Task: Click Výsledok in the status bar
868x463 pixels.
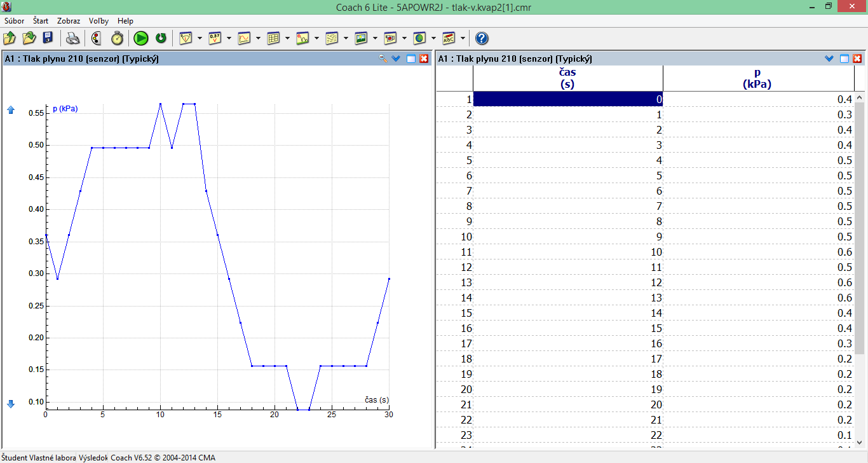Action: click(x=93, y=457)
